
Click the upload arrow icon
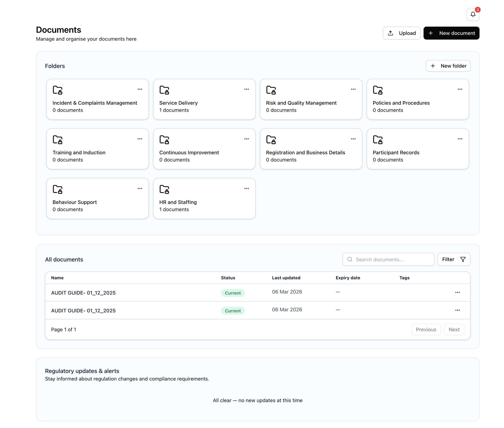[390, 33]
